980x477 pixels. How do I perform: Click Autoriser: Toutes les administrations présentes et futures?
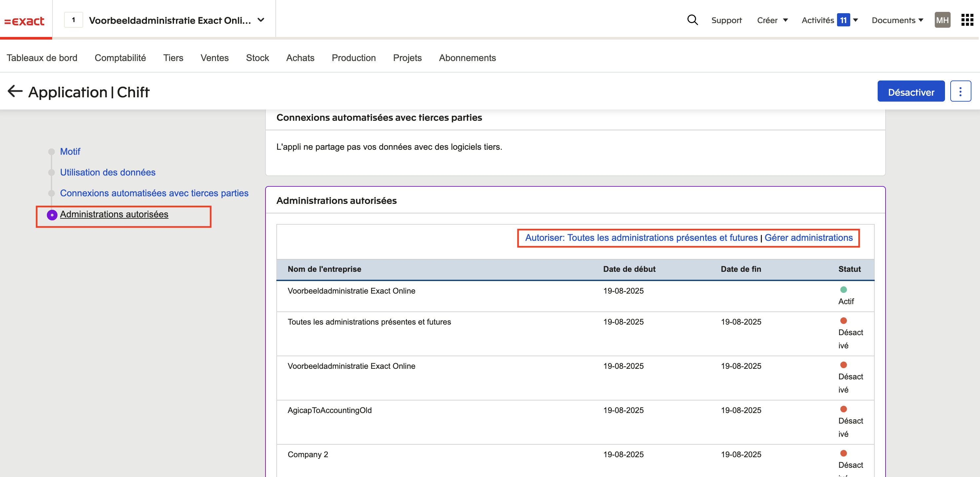coord(642,238)
